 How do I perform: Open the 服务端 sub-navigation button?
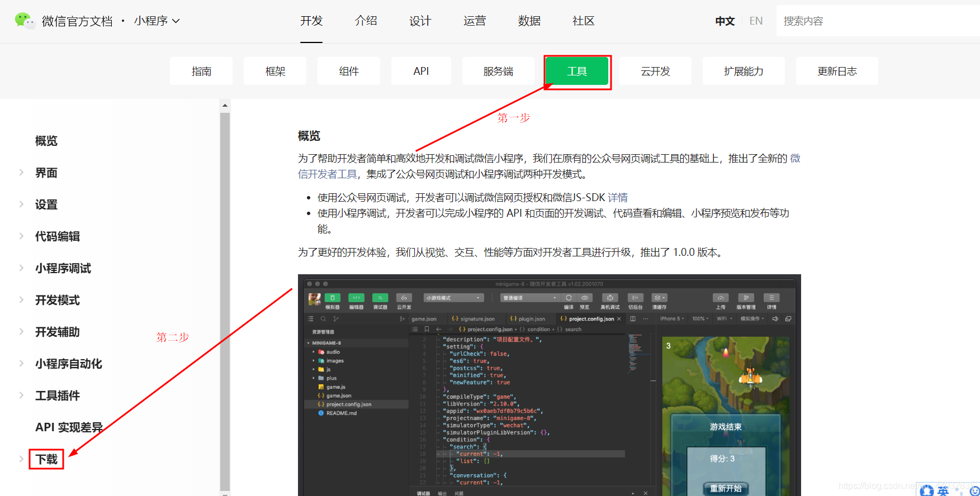tap(498, 71)
